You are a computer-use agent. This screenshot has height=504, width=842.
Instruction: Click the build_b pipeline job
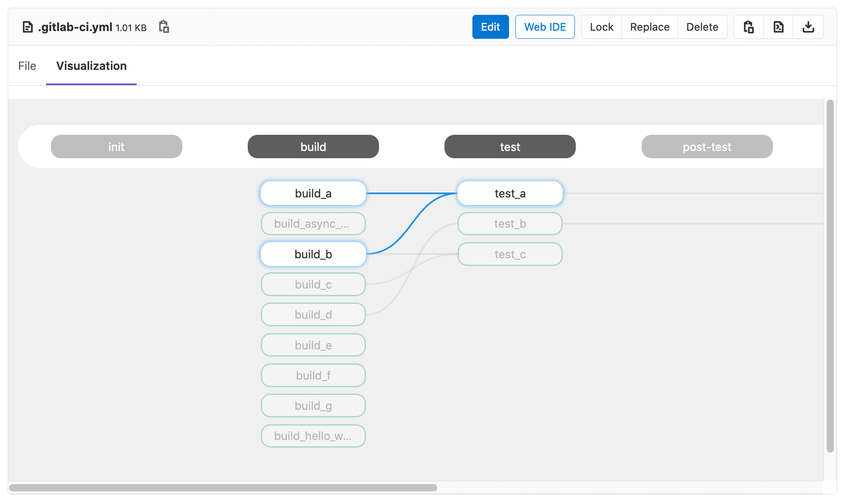pos(313,254)
